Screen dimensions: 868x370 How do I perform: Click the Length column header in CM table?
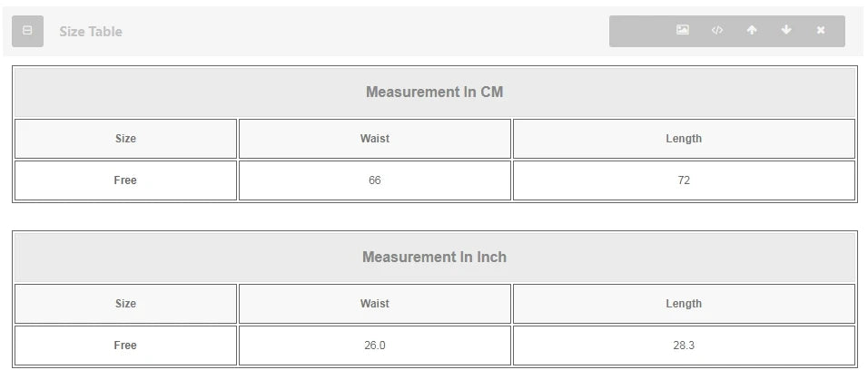pyautogui.click(x=684, y=139)
